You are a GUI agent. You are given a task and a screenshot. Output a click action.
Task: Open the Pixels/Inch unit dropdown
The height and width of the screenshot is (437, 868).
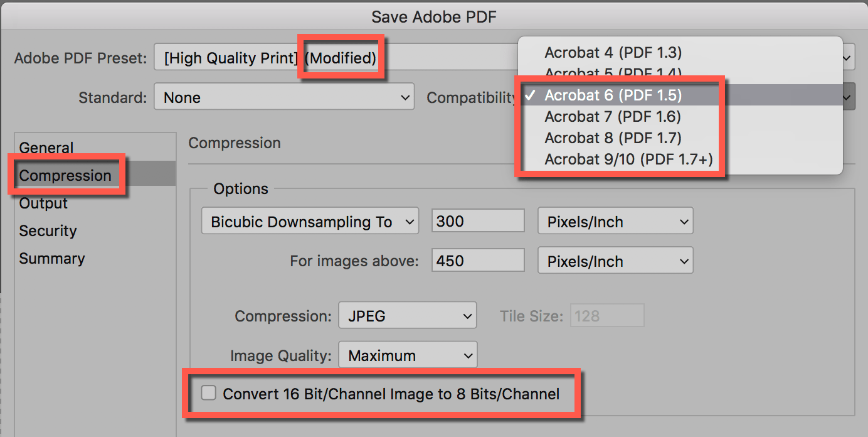point(615,221)
